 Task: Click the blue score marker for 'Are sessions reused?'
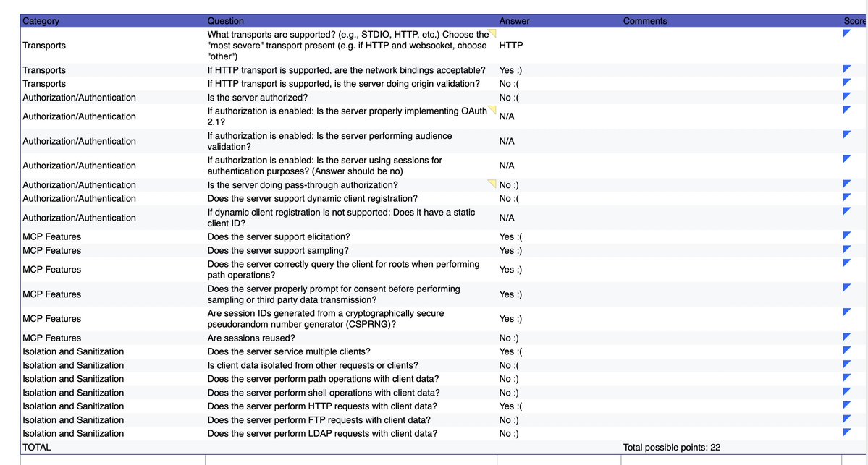(x=846, y=337)
